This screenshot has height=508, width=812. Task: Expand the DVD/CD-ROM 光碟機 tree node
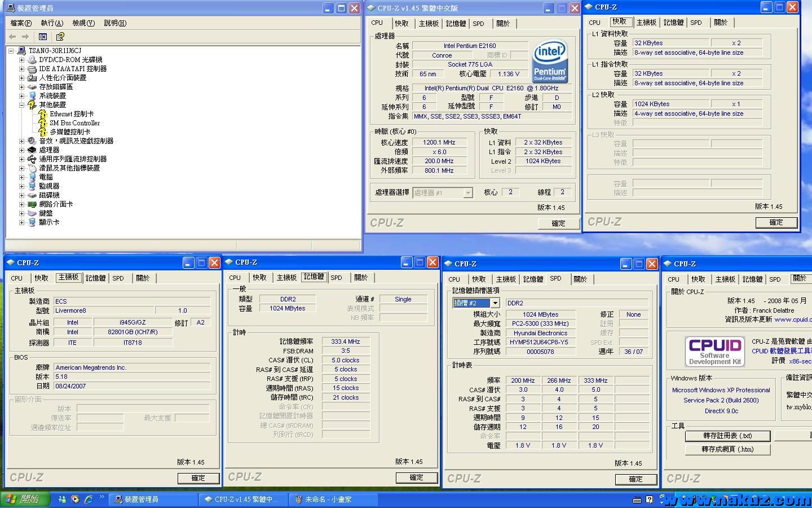21,60
